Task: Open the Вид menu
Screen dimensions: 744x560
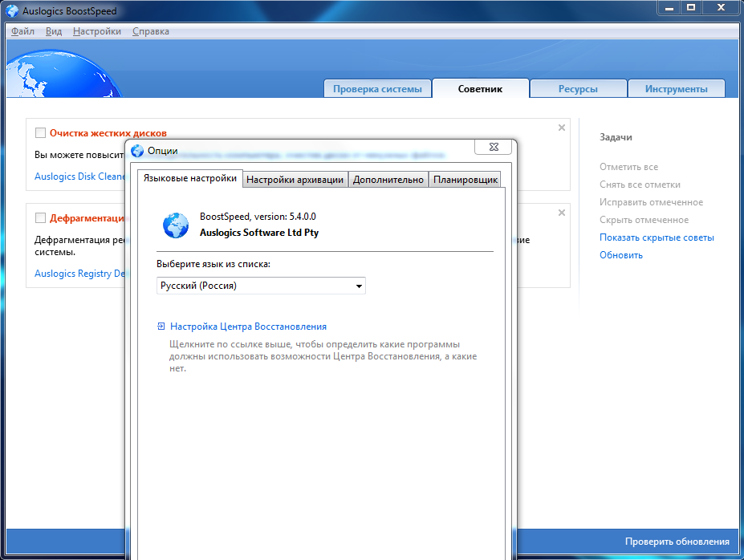Action: pos(54,31)
